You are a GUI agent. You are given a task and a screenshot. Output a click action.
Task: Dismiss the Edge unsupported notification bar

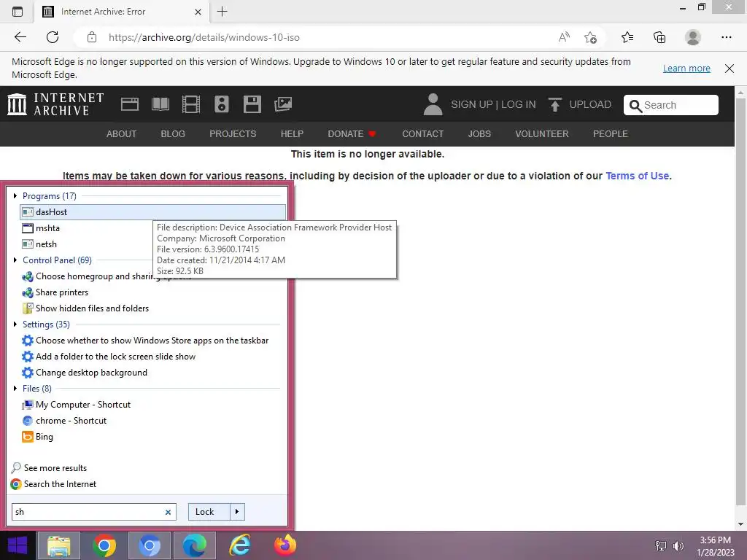[729, 69]
